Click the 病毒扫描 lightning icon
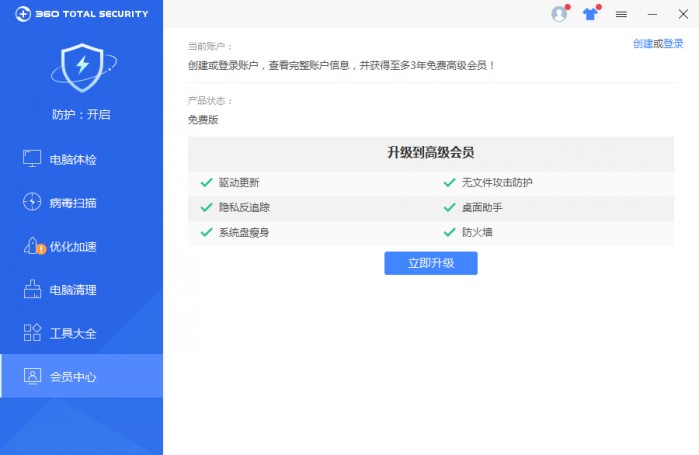The image size is (699, 455). pos(32,203)
